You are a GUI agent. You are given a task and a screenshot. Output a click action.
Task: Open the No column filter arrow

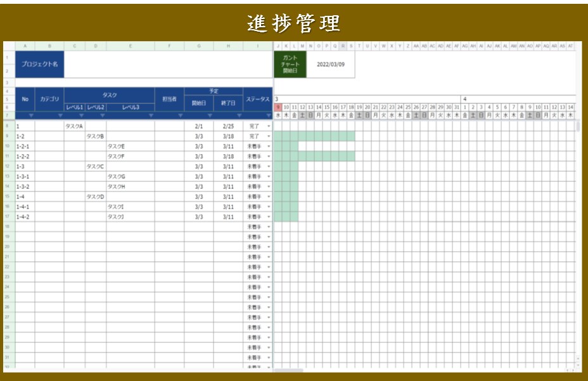(31, 115)
